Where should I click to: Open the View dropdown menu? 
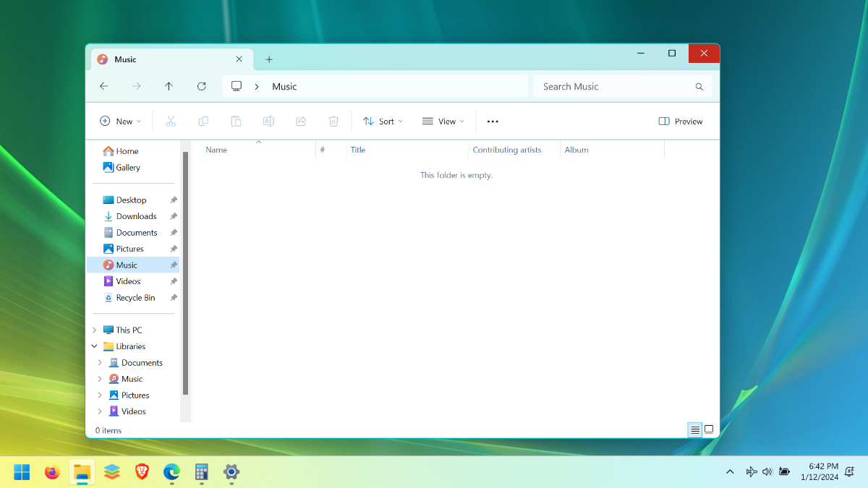(443, 121)
